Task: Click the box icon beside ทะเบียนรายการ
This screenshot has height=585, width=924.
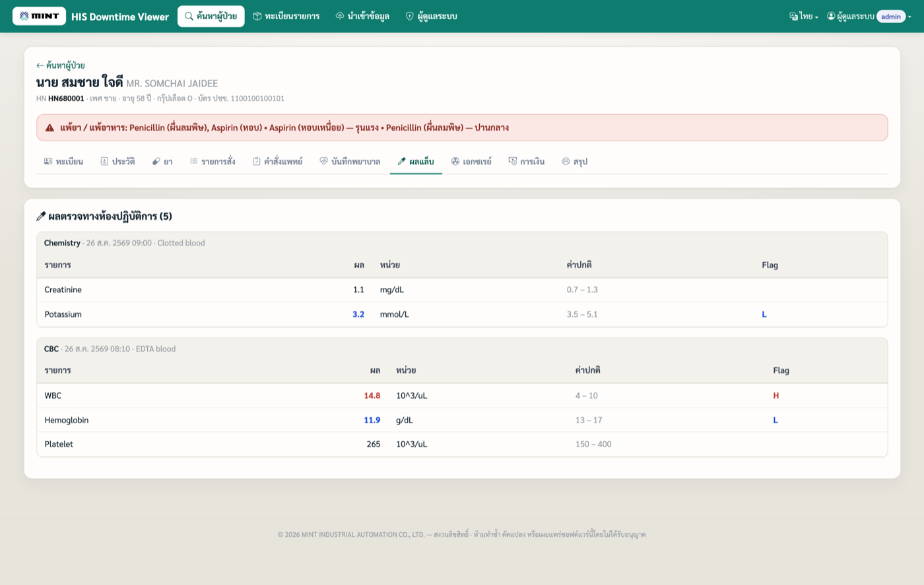Action: pos(257,16)
